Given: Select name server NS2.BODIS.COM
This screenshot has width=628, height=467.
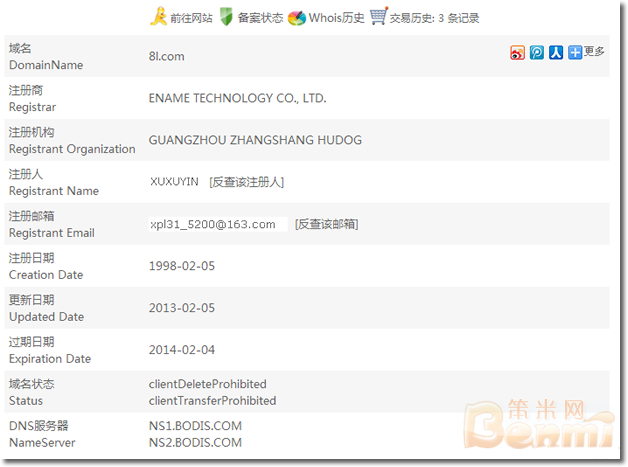Looking at the screenshot, I should click(195, 443).
